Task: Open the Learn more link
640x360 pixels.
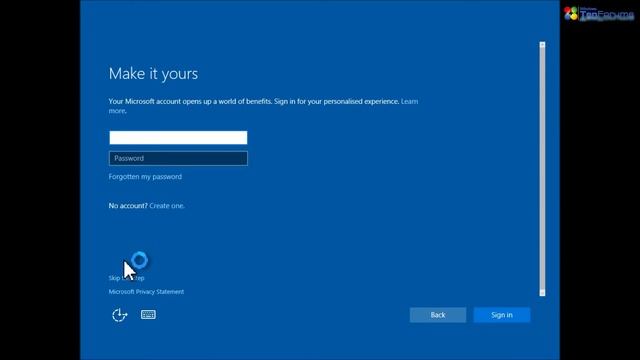Action: tap(409, 101)
